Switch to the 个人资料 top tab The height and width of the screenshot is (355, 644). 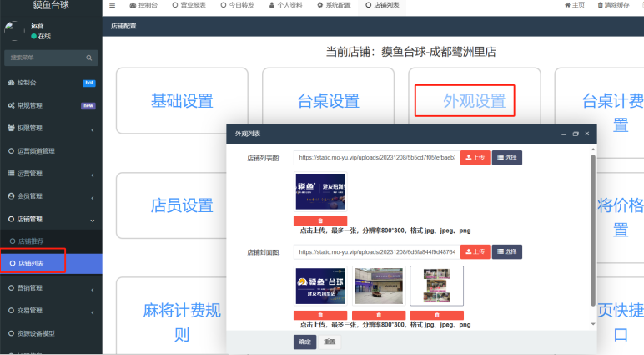(x=285, y=5)
